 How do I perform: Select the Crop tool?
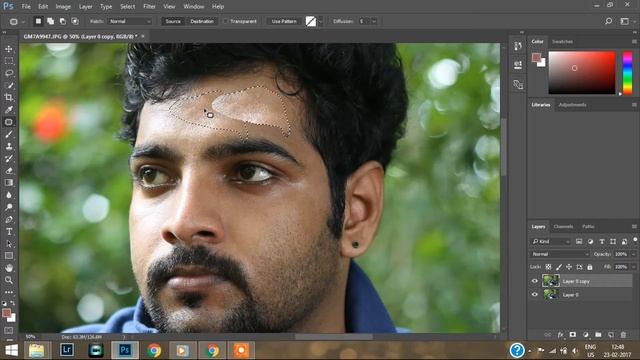click(x=9, y=98)
